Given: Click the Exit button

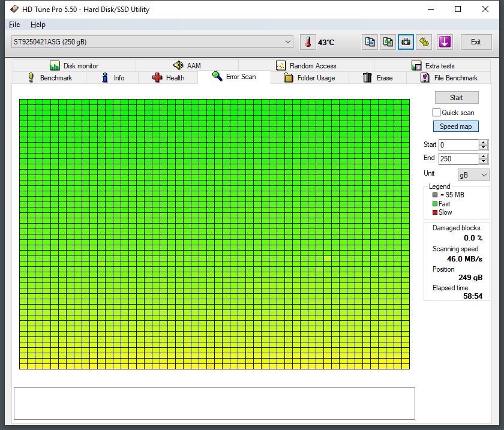Looking at the screenshot, I should (476, 42).
